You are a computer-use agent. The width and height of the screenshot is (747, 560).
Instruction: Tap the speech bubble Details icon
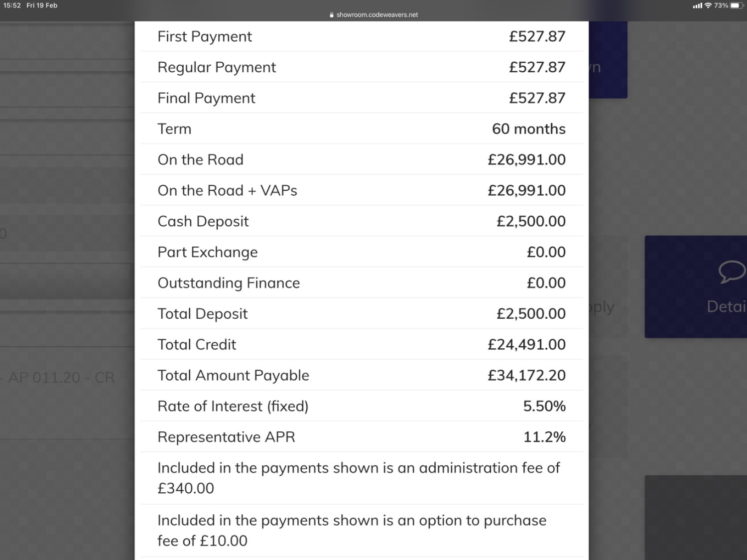point(732,272)
